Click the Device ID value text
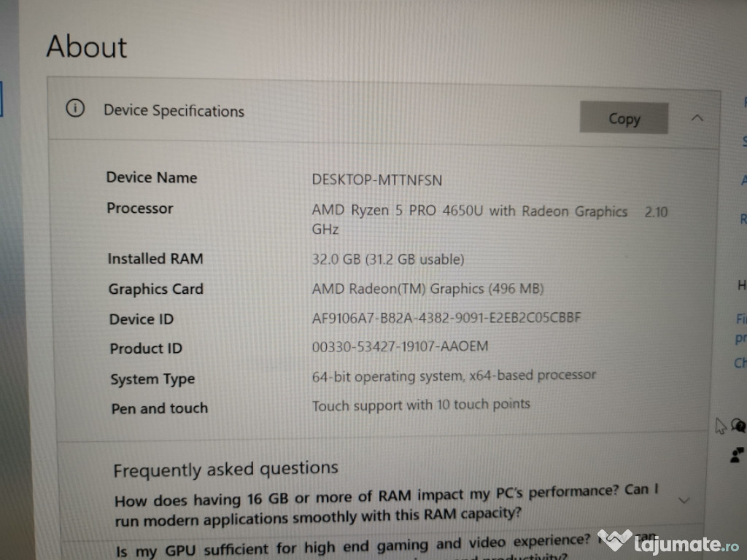The image size is (747, 560). coord(446,318)
